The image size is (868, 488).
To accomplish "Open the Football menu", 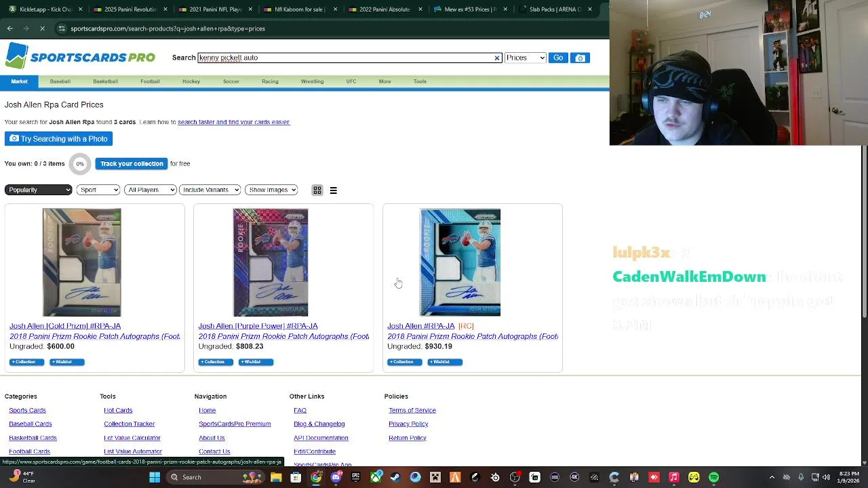I will click(x=150, y=81).
